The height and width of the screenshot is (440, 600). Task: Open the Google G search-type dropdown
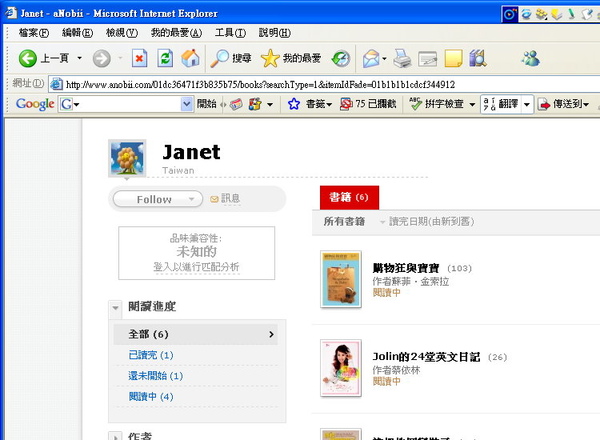pyautogui.click(x=70, y=104)
